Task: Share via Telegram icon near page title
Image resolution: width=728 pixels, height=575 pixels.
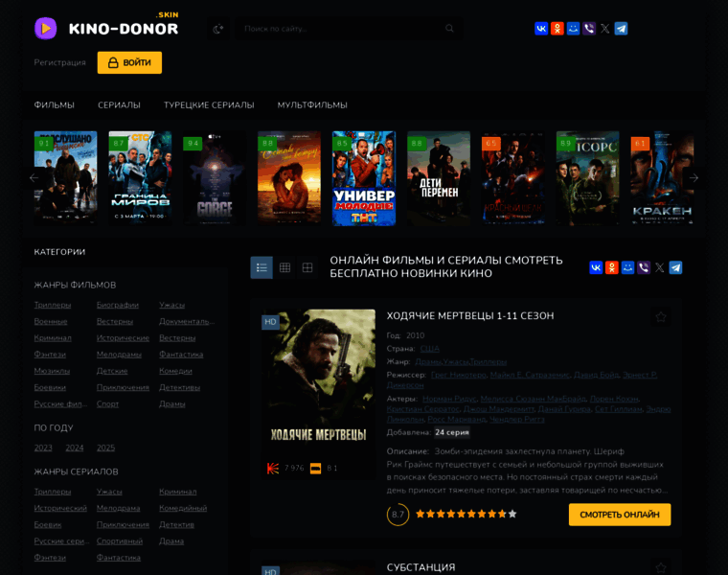Action: pyautogui.click(x=675, y=267)
